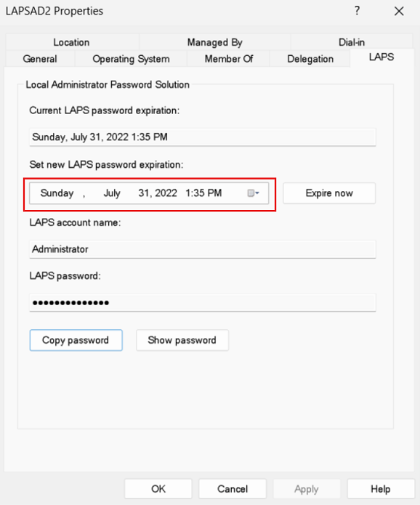Select year 2022 in new expiration picker
Viewport: 420px width, 505px height.
point(166,193)
